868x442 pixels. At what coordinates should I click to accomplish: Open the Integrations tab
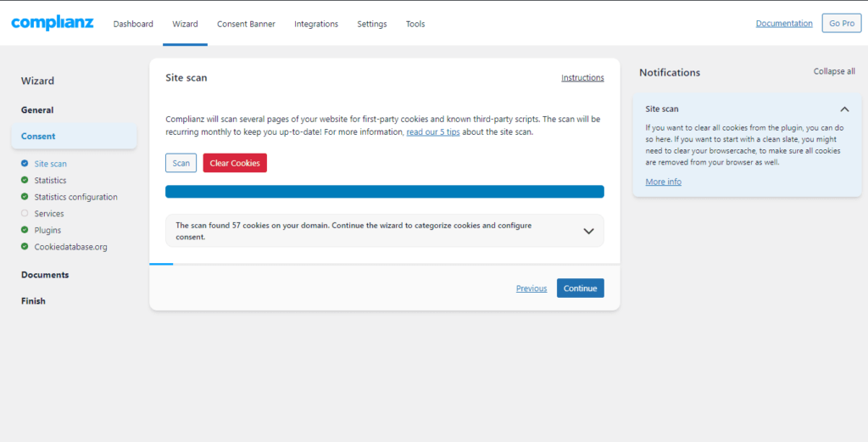click(316, 24)
